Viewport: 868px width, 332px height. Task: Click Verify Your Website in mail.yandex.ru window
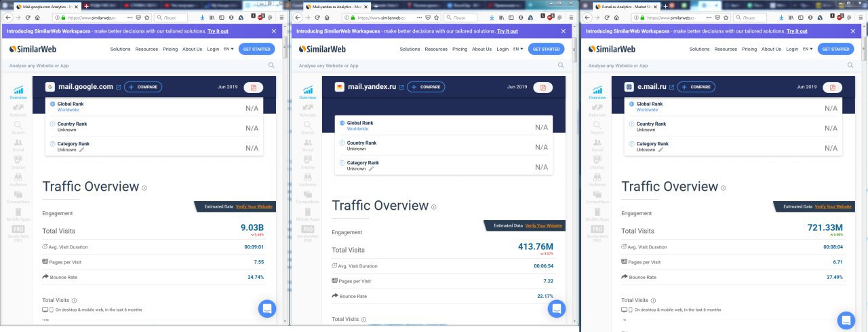pyautogui.click(x=545, y=225)
